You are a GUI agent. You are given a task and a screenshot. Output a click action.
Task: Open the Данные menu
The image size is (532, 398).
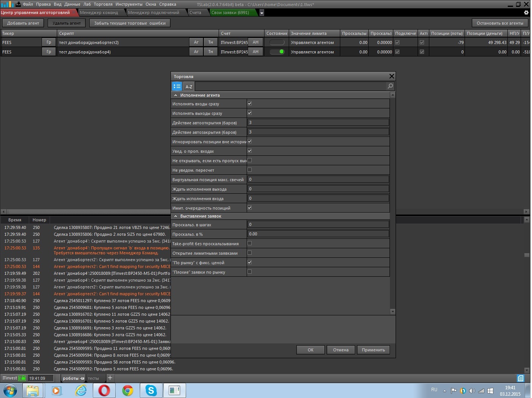[72, 4]
